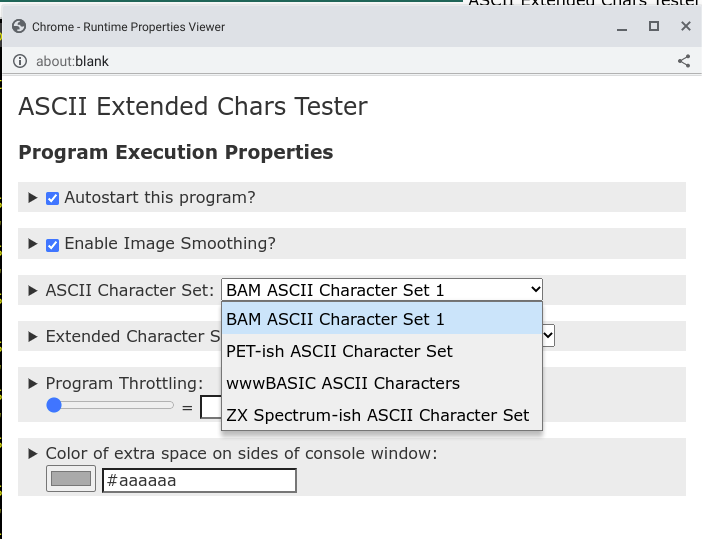Screen dimensions: 702x539
Task: Expand the Autostart this program details triangle
Action: (32, 197)
